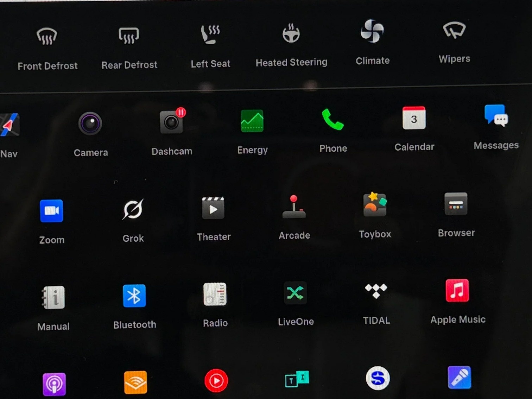Launch the TIDAL app
The width and height of the screenshot is (532, 399).
[x=376, y=291]
